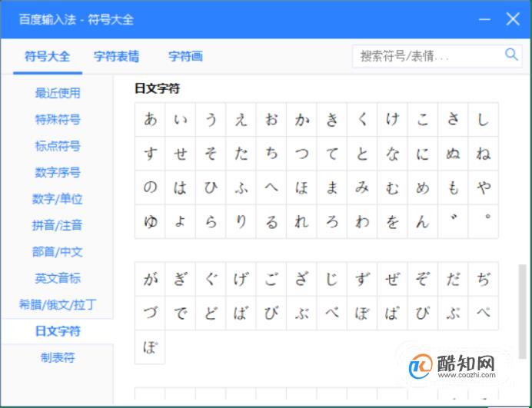This screenshot has width=532, height=408.
Task: Choose the て symbol cell
Action: click(x=332, y=154)
